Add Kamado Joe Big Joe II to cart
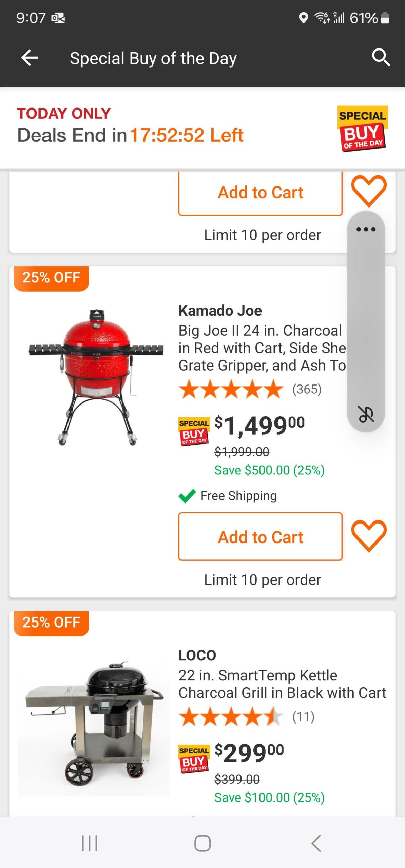Screen dimensions: 405x868 (260, 537)
